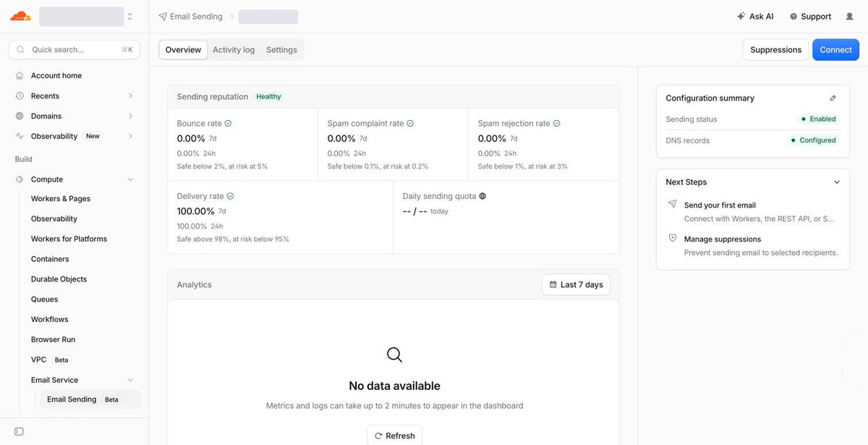Screen dimensions: 868x445
Task: Click the Daily sending quota globe icon
Action: [482, 196]
